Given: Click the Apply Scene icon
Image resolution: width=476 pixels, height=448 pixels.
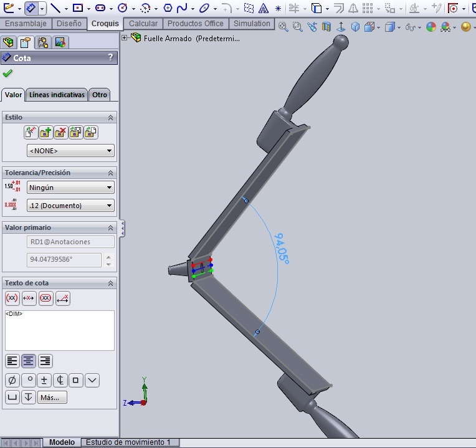Looking at the screenshot, I should [445, 27].
